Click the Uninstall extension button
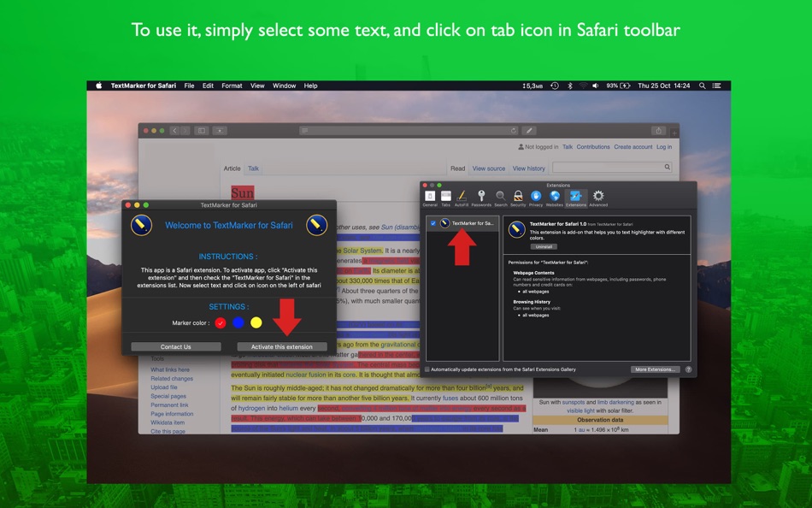 [x=544, y=247]
